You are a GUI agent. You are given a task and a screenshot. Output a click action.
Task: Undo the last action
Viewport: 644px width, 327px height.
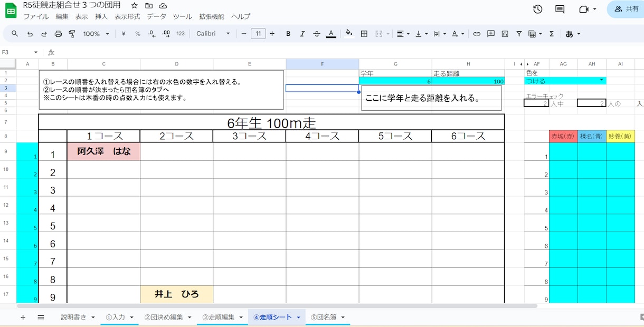pyautogui.click(x=30, y=34)
